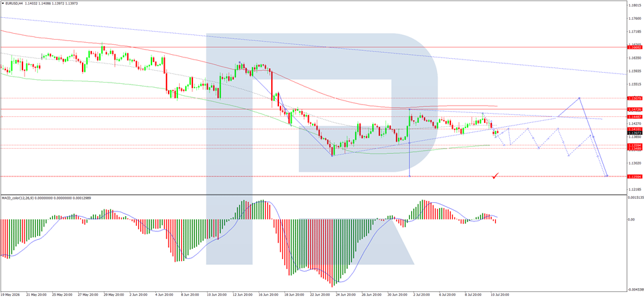Screen dimensions: 644x298
Task: Click the red checkmark near 1.12594 level
Action: [496, 175]
